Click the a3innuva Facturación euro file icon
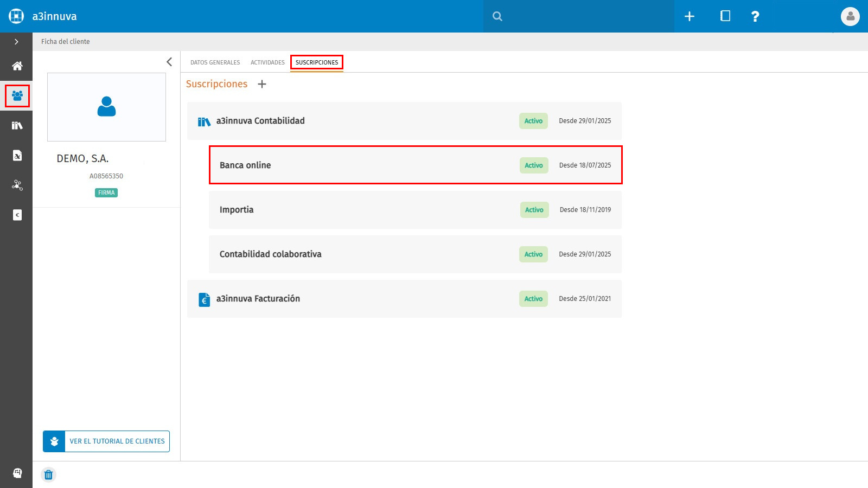Viewport: 868px width, 488px height. [204, 299]
